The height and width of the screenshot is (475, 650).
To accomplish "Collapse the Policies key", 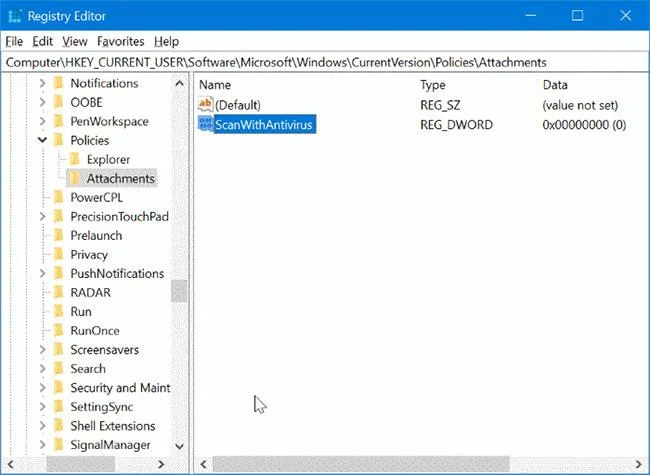I will pos(42,141).
